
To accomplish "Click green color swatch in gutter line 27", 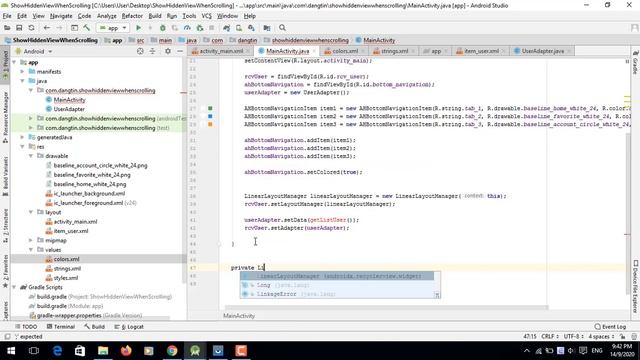I will tap(210, 108).
